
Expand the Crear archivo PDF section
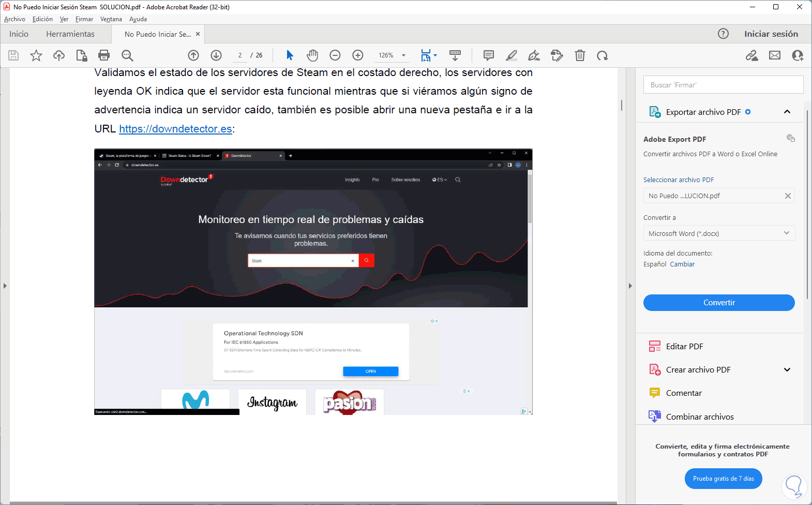point(787,369)
